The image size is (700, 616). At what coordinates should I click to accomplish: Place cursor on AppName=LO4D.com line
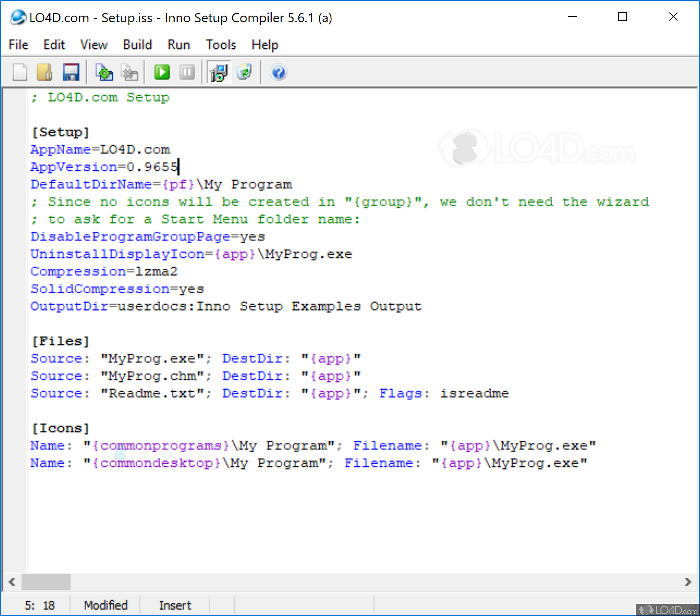tap(100, 150)
